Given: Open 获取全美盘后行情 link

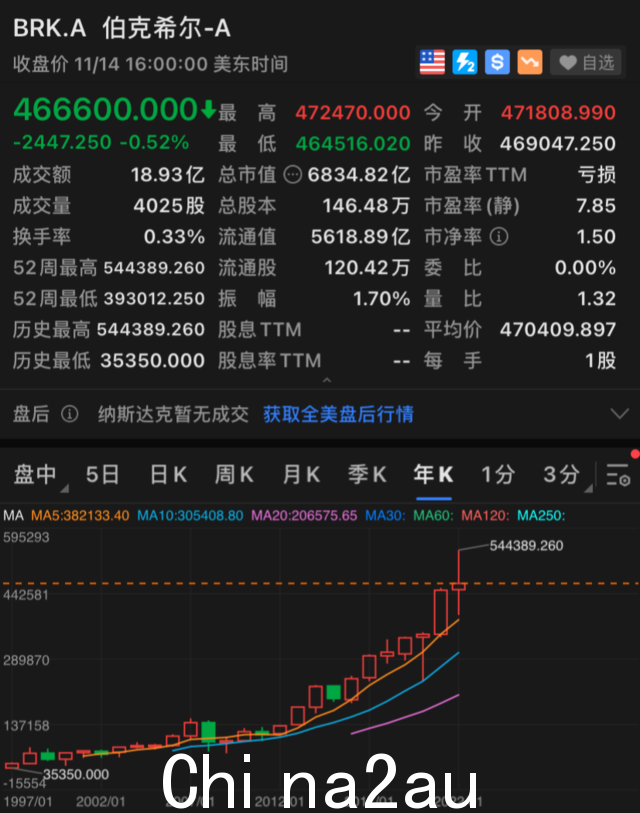Looking at the screenshot, I should (x=338, y=414).
